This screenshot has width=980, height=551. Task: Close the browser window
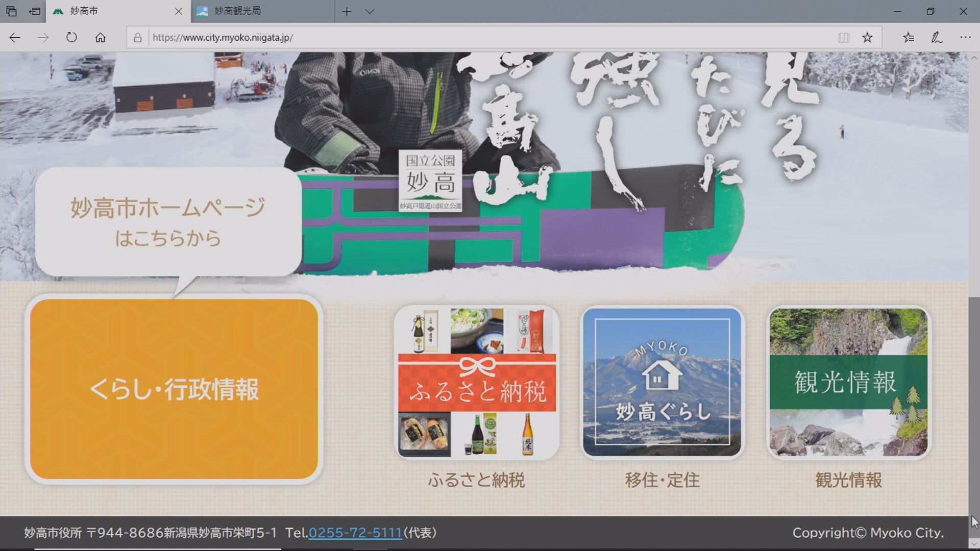point(963,11)
